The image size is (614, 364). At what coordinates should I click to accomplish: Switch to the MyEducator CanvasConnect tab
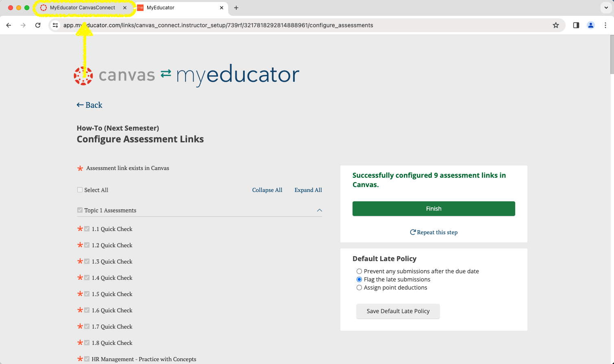click(83, 8)
